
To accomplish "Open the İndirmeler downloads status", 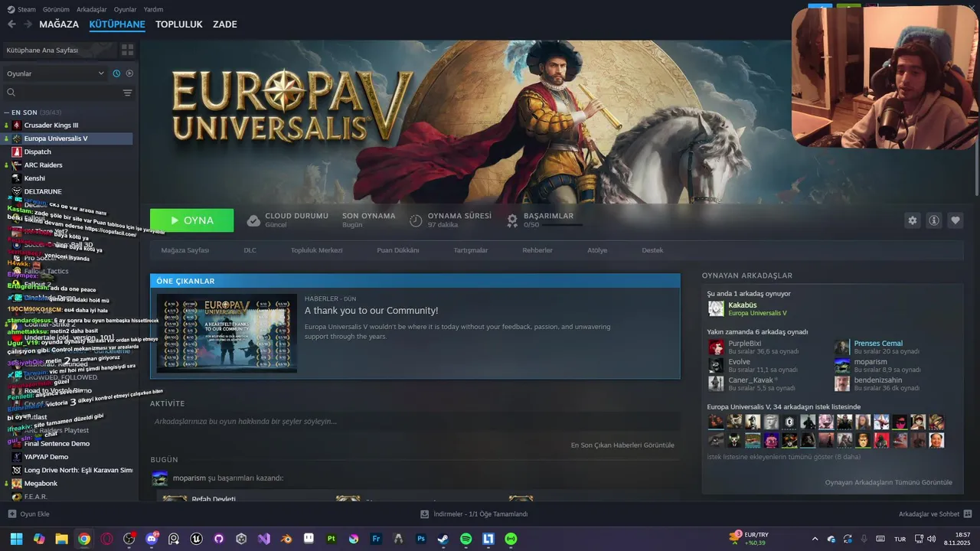I will coord(475,514).
